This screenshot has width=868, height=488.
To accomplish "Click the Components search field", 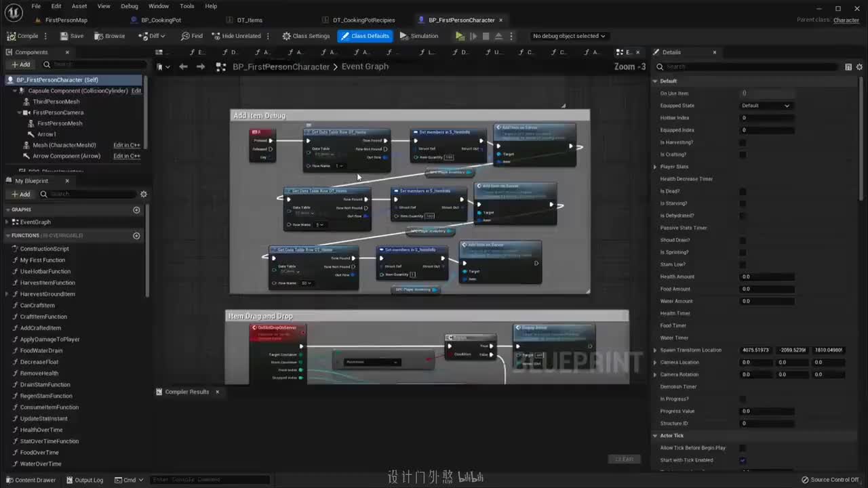I will click(94, 64).
